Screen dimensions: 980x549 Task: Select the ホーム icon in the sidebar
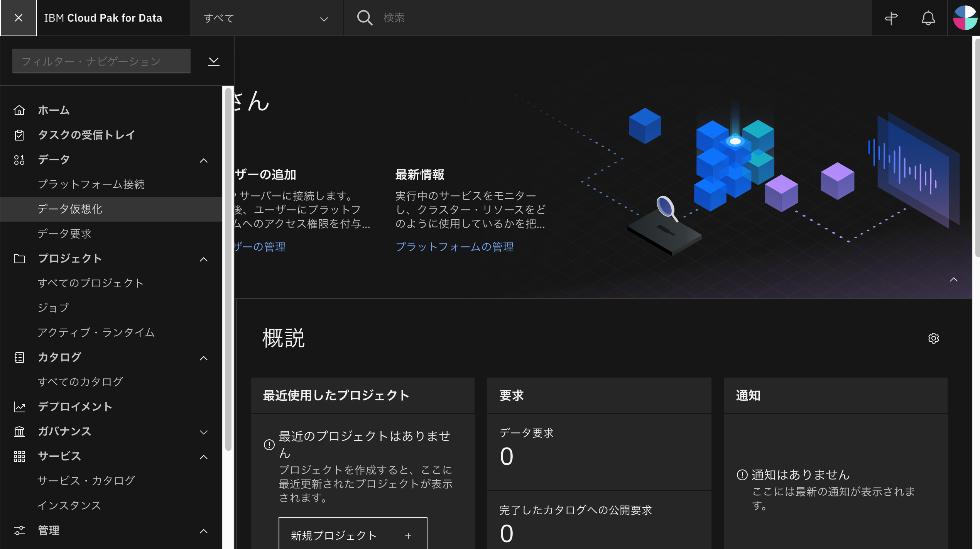tap(19, 110)
